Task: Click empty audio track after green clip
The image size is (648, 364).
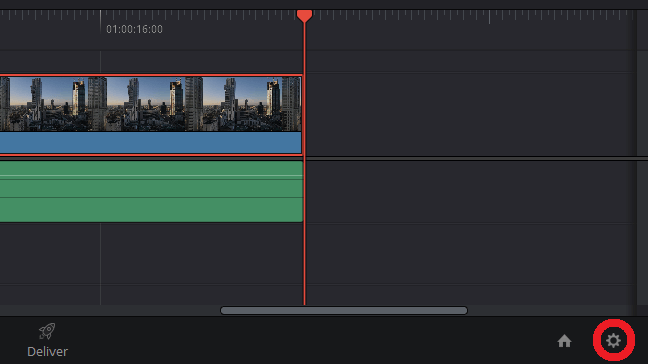Action: [469, 192]
